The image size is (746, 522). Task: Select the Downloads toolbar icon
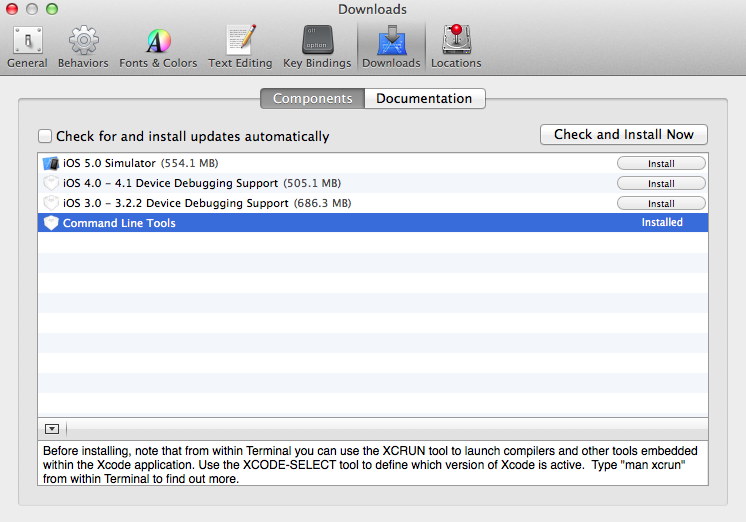(391, 48)
